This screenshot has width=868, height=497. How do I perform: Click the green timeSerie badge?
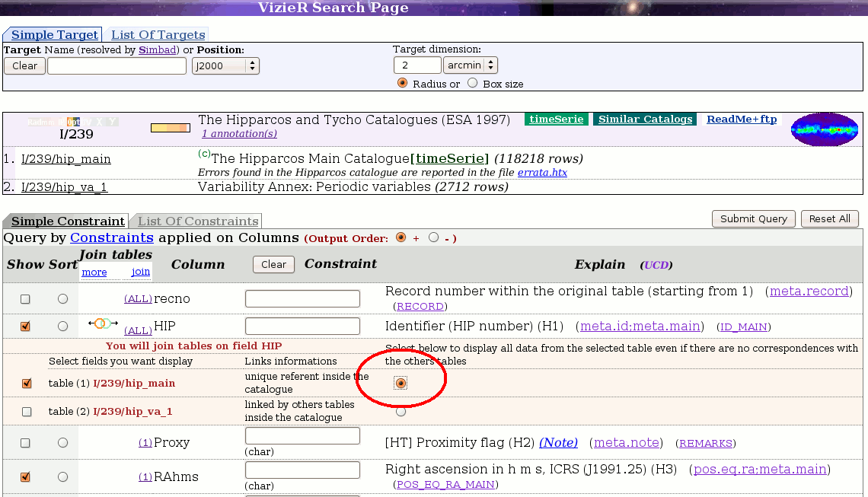pos(556,119)
